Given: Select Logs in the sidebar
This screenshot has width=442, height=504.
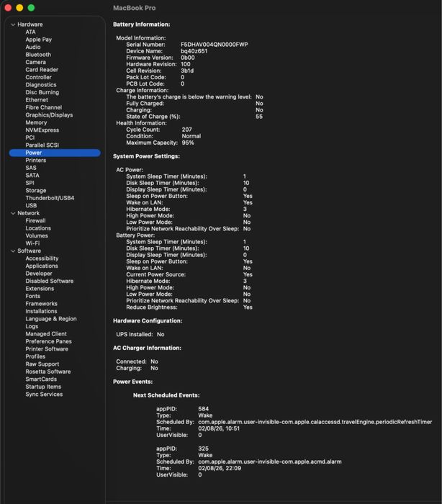Looking at the screenshot, I should point(32,326).
